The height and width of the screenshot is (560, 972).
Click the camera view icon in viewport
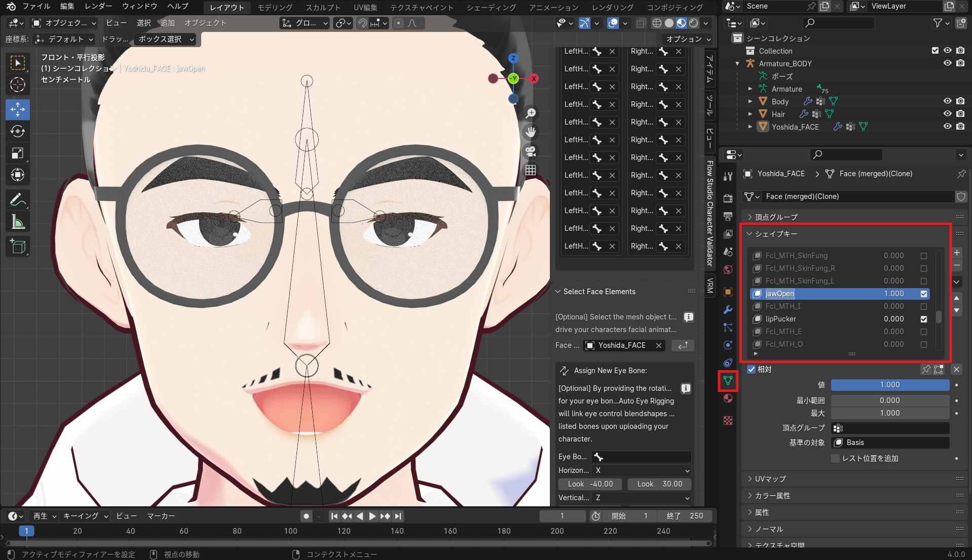[x=531, y=151]
